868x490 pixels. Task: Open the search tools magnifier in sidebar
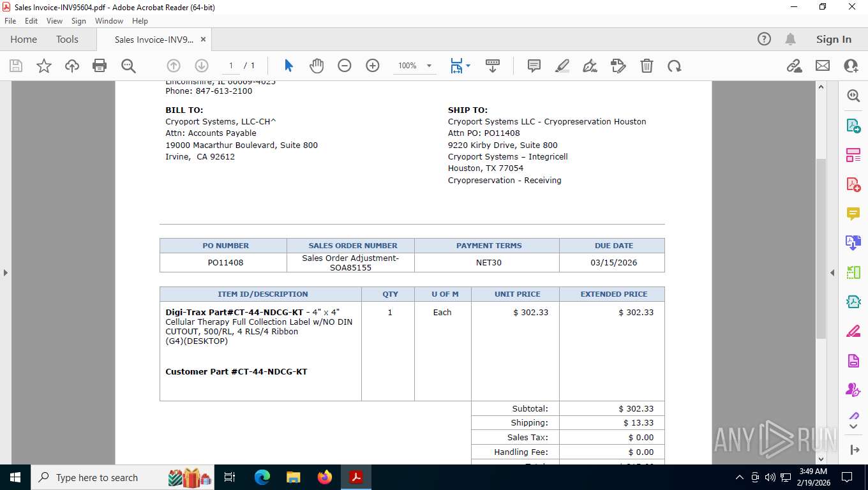[x=853, y=96]
